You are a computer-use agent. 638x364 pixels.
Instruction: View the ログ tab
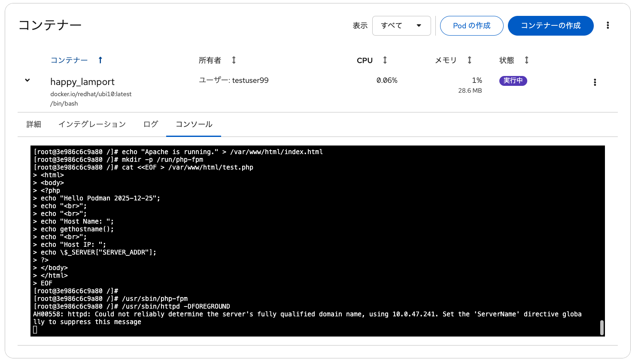[x=150, y=124]
